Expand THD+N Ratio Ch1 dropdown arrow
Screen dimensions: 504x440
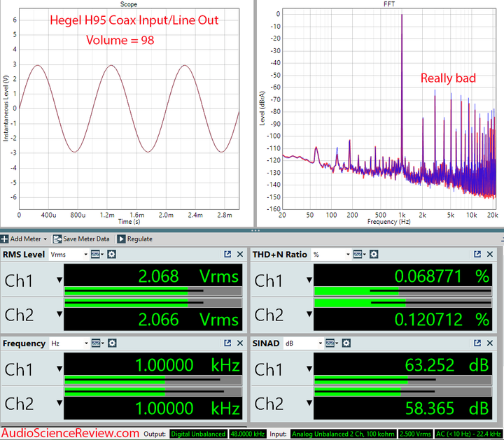coord(309,280)
